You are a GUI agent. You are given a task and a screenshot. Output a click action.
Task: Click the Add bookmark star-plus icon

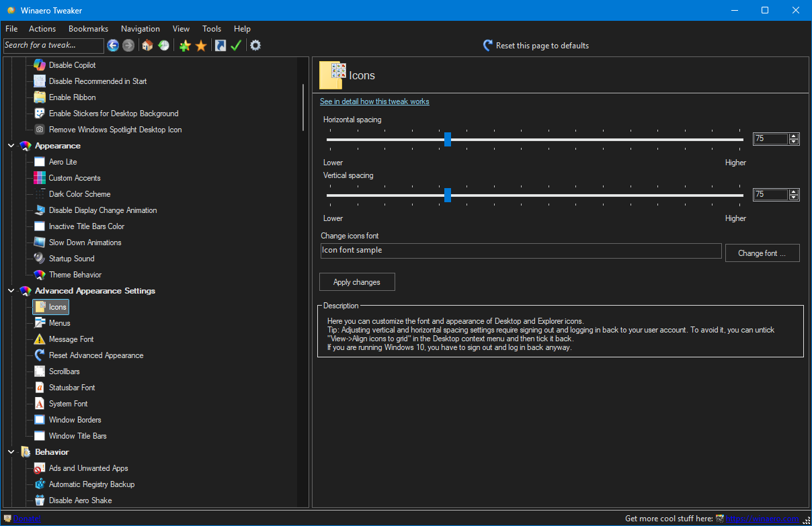click(x=185, y=46)
